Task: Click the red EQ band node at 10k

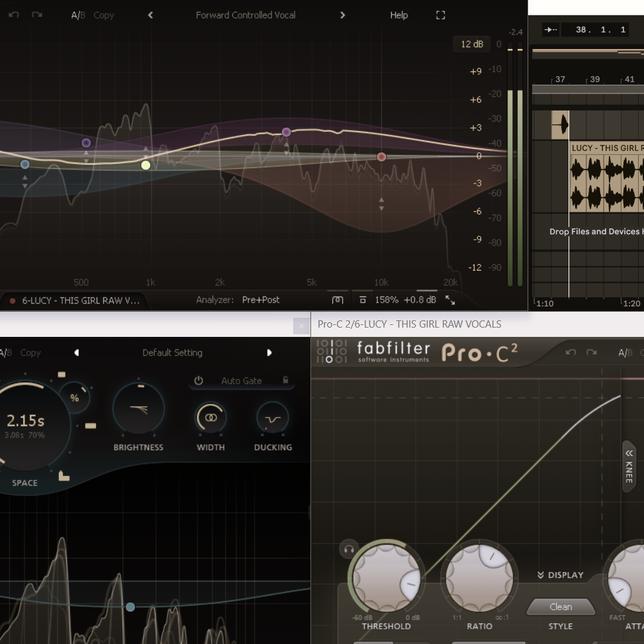Action: point(381,157)
